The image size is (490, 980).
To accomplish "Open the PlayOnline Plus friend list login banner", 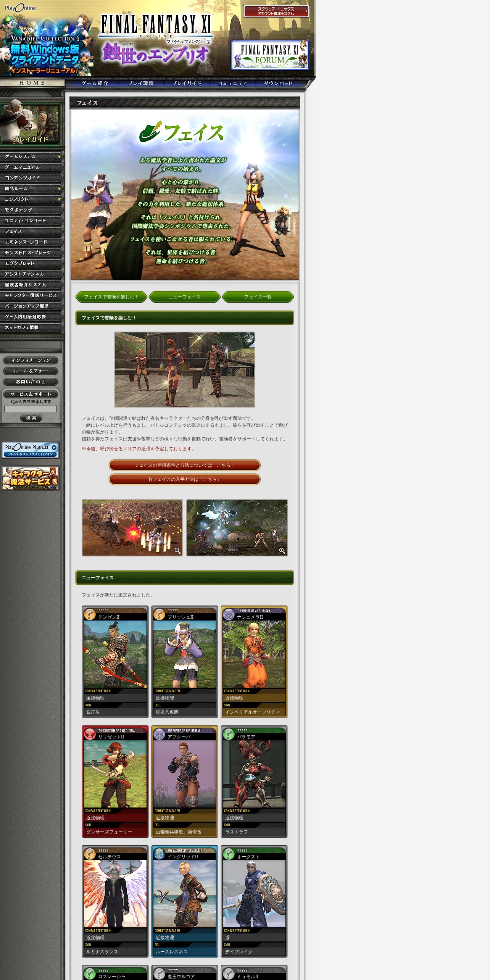I will (x=30, y=450).
